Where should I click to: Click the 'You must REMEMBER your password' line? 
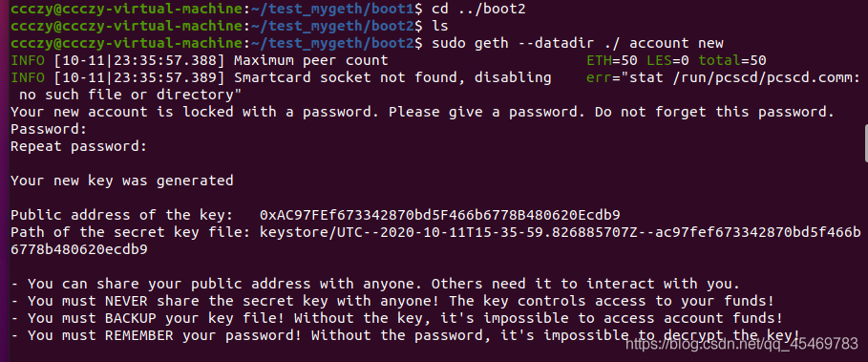pyautogui.click(x=405, y=335)
